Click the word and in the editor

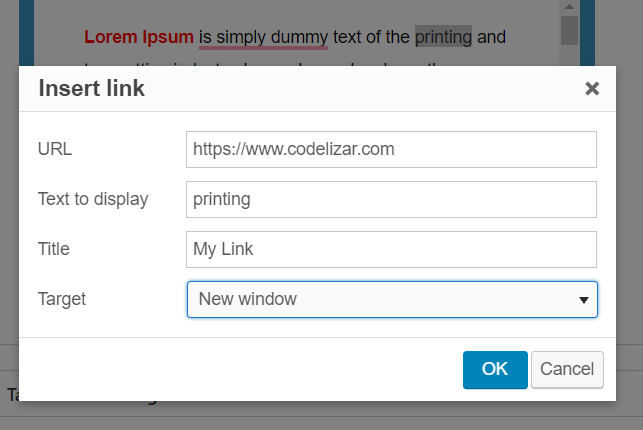tap(491, 37)
